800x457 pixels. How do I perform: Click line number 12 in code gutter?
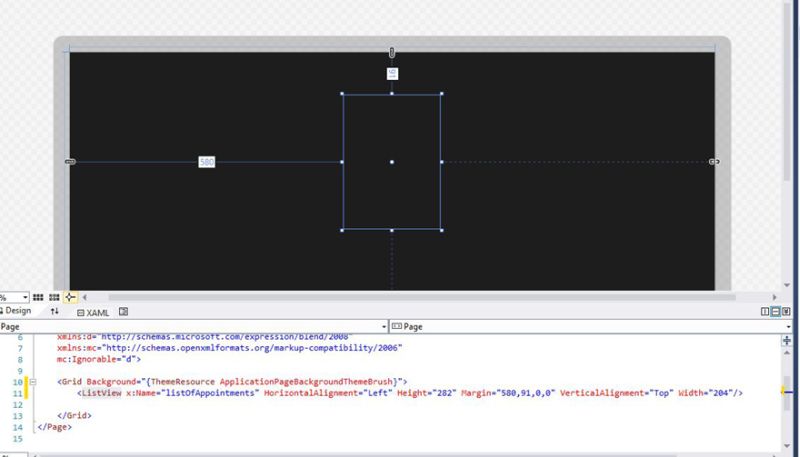click(18, 405)
